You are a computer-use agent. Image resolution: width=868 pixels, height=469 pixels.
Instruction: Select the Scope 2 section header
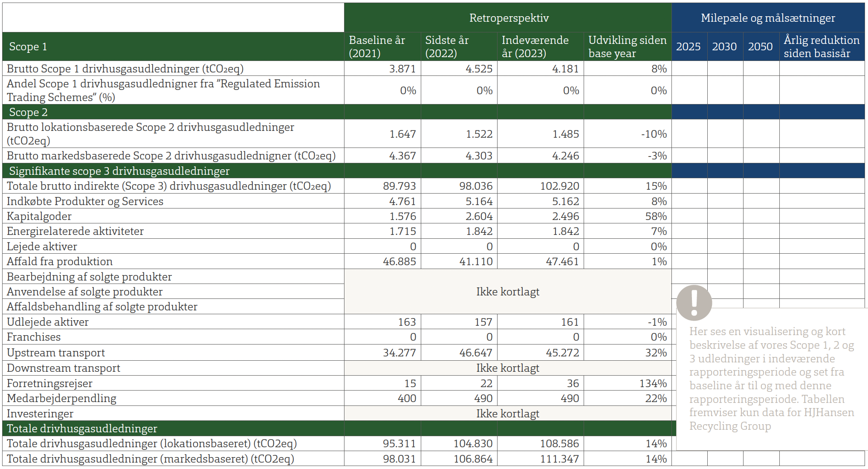coord(28,112)
